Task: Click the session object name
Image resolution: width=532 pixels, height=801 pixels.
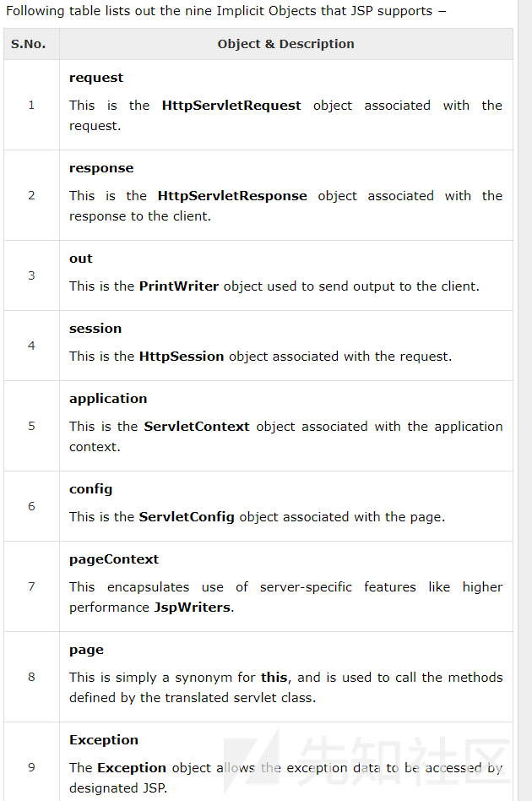Action: tap(95, 329)
